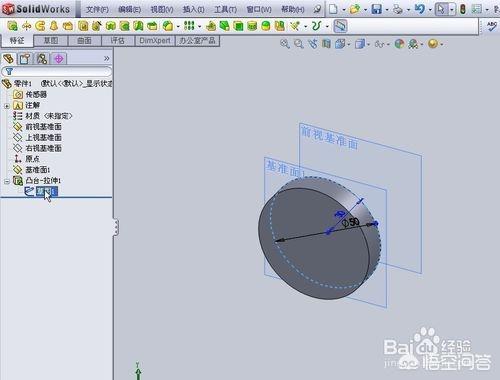Select the FeatureManager design tree tab icon

[x=9, y=59]
